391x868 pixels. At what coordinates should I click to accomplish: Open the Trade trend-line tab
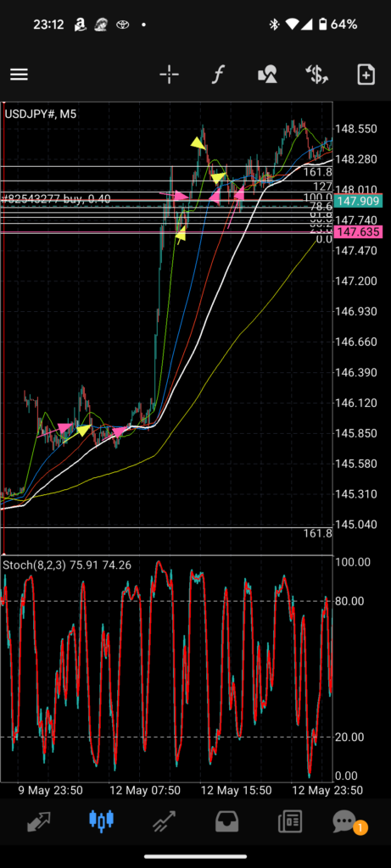(165, 821)
